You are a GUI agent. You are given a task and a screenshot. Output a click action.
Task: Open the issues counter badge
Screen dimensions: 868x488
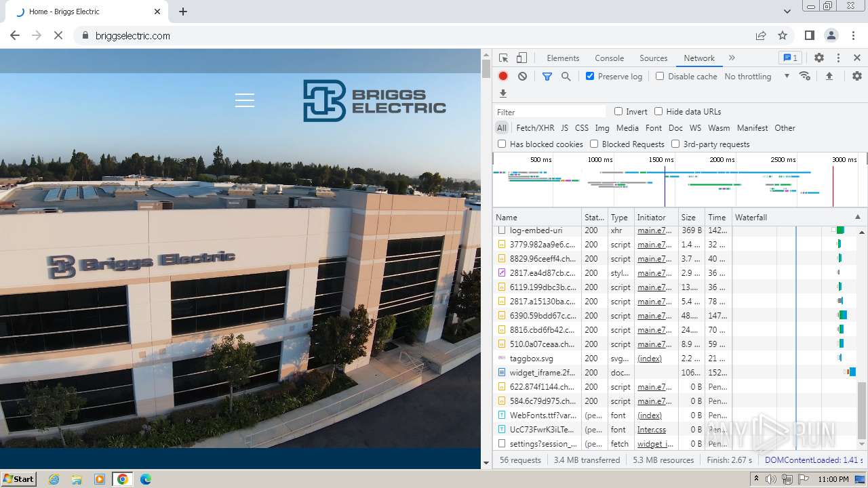coord(789,58)
